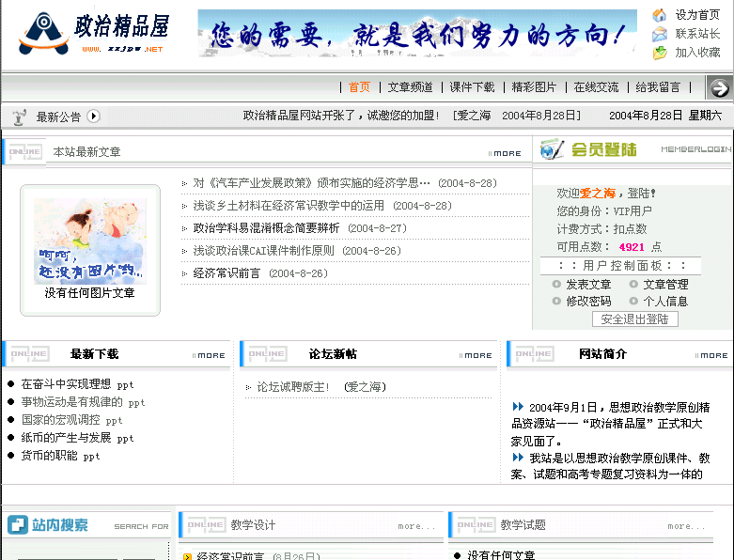Expand MORE in 本站最新文章 section
The height and width of the screenshot is (560, 734).
[505, 153]
